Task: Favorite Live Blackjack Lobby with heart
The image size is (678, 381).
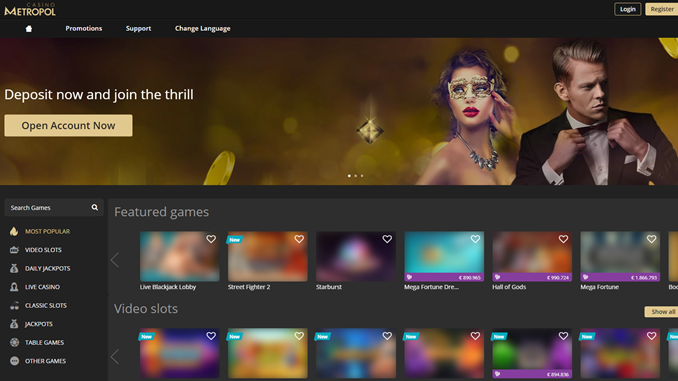Action: (211, 239)
